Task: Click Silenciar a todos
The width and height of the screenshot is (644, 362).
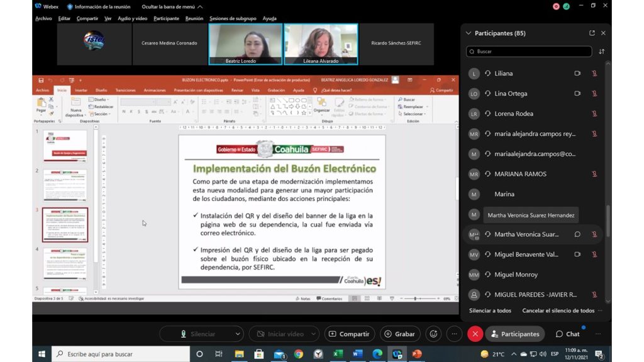Action: click(x=490, y=310)
